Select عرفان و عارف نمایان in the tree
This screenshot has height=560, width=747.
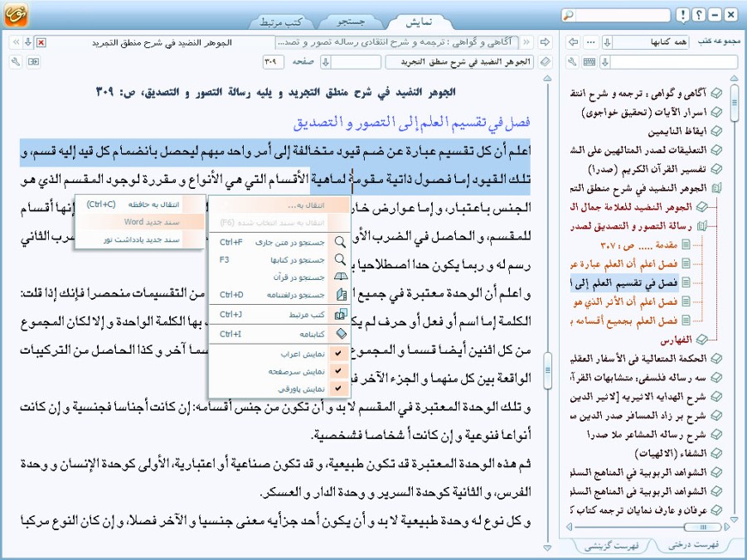638,510
